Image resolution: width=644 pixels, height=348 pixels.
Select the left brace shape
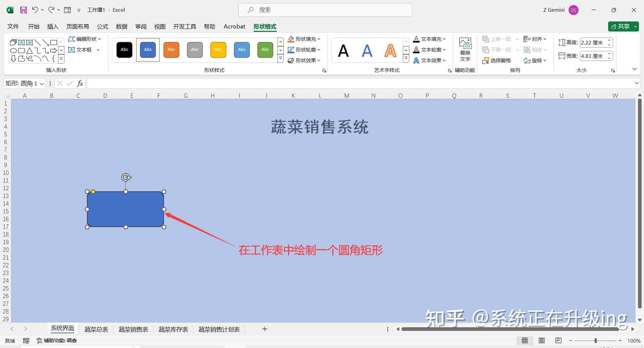[x=54, y=59]
